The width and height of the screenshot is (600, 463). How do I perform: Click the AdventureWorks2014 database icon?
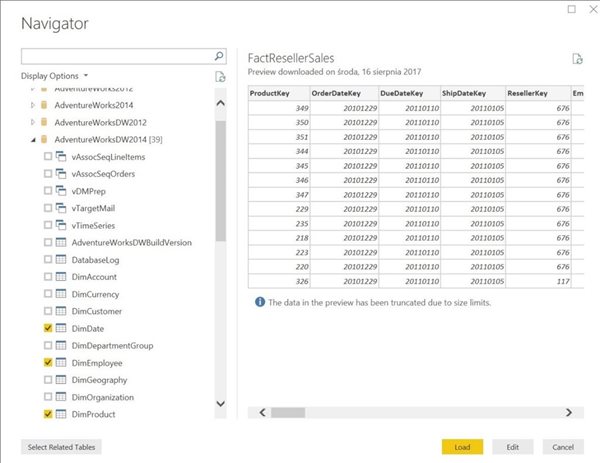pos(44,105)
